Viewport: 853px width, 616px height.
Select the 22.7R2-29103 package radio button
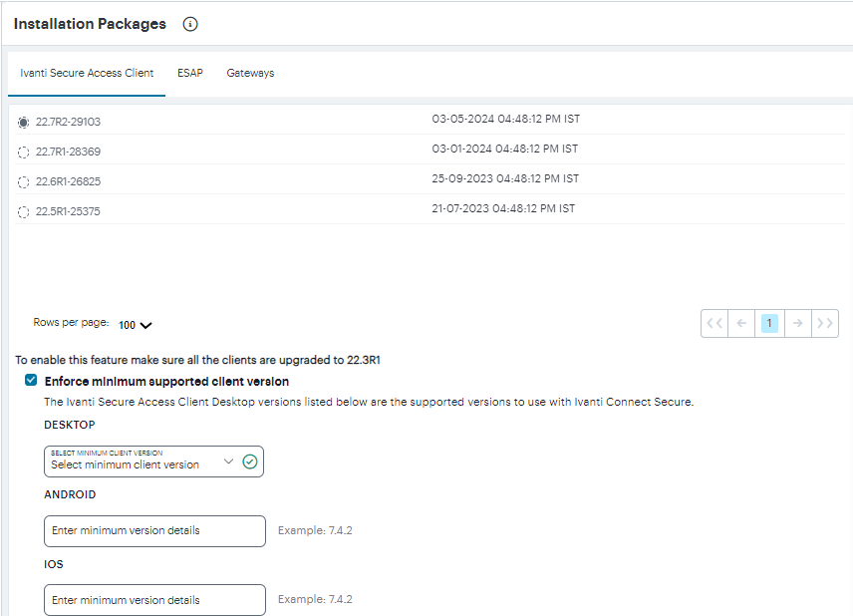click(x=23, y=123)
